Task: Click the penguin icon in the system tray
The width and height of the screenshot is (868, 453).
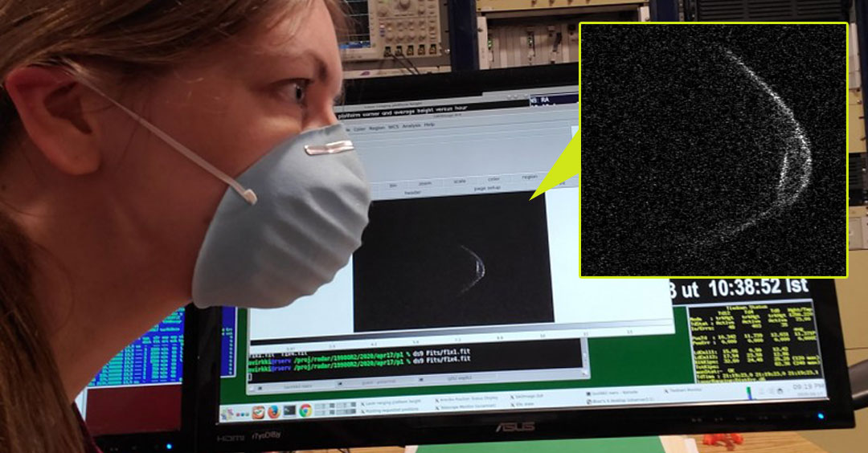Action: tap(780, 390)
